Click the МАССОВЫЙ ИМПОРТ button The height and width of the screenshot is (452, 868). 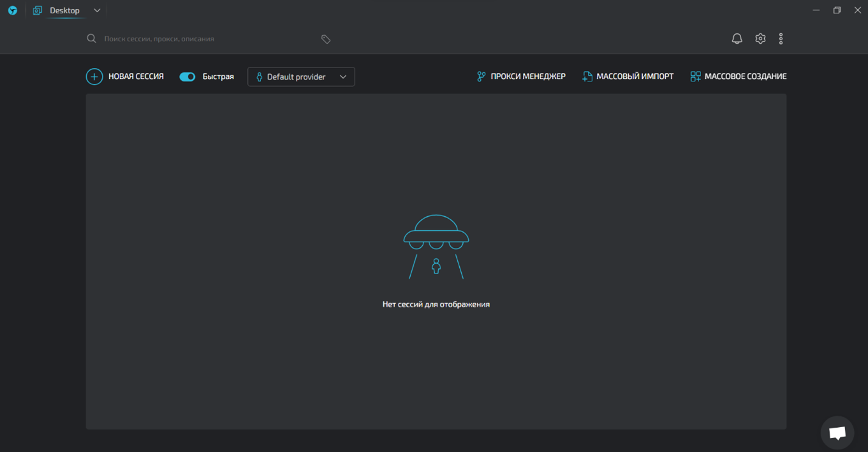[627, 77]
